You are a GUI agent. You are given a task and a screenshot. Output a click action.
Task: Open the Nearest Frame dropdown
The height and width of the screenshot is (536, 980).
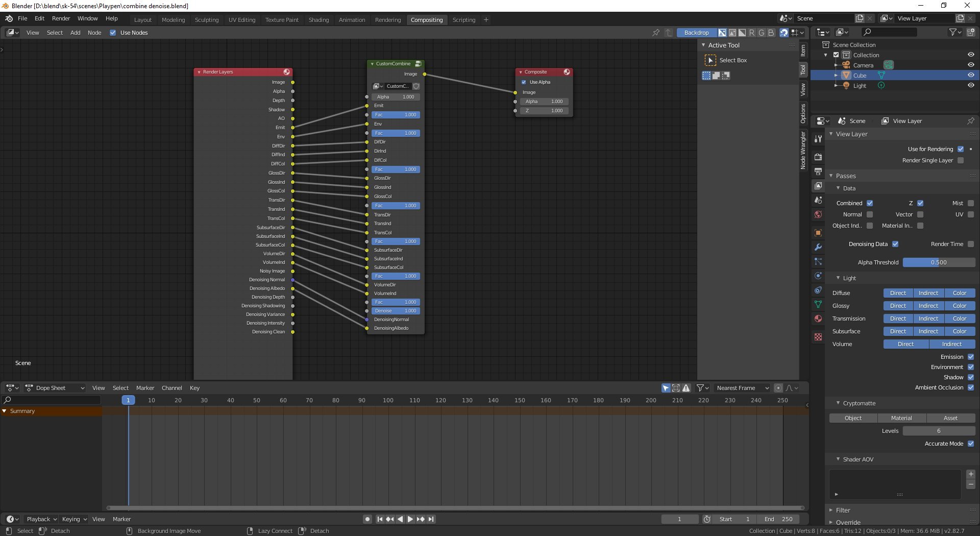[742, 388]
